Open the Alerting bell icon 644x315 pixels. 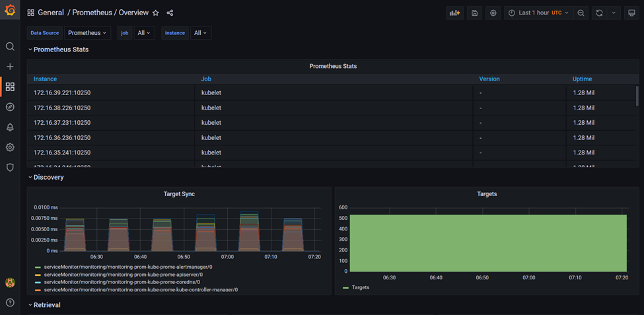(x=10, y=127)
